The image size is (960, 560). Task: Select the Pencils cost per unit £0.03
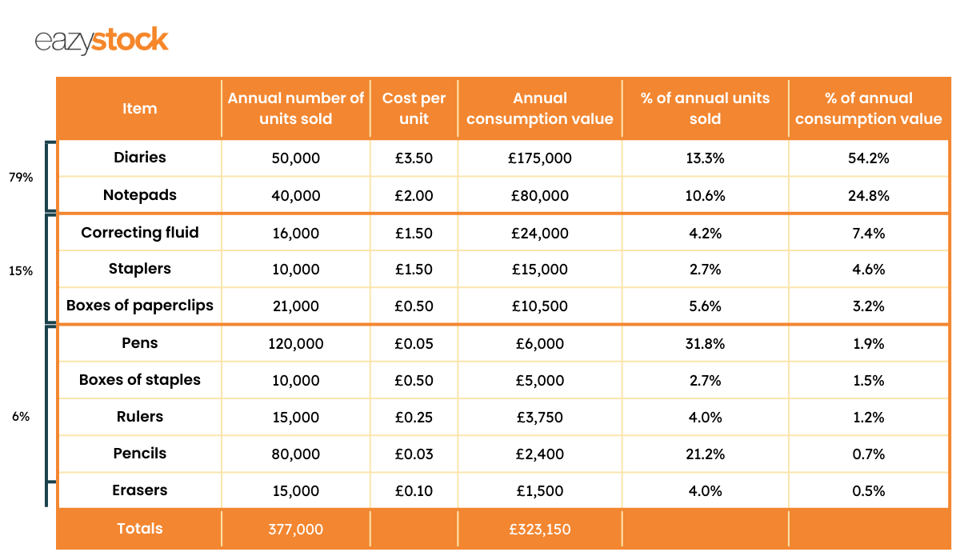[x=414, y=454]
